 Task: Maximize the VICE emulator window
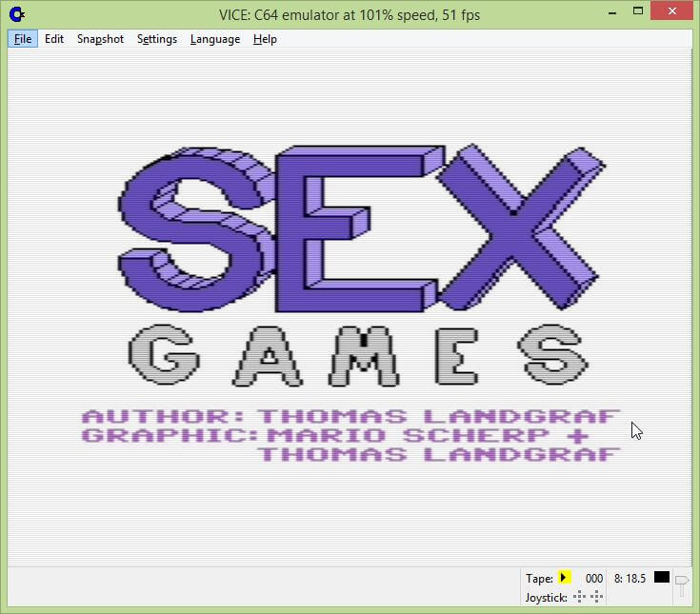point(638,11)
